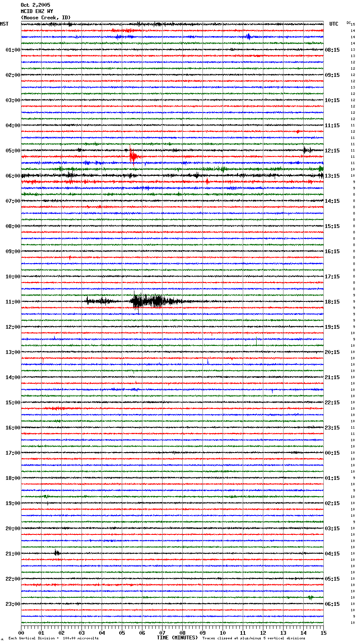This screenshot has width=357, height=644.
Task: Click the MCID EHZ WY station code
Action: tap(37, 11)
